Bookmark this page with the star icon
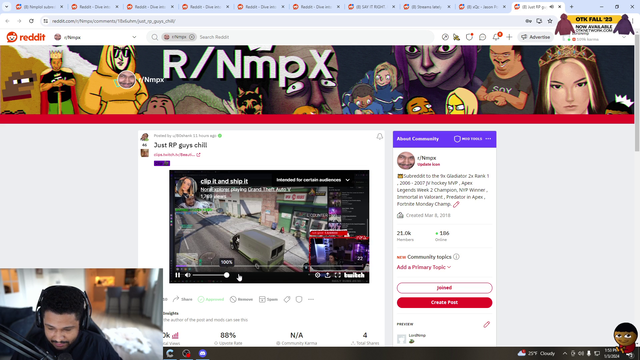This screenshot has width=640, height=360. point(550,21)
